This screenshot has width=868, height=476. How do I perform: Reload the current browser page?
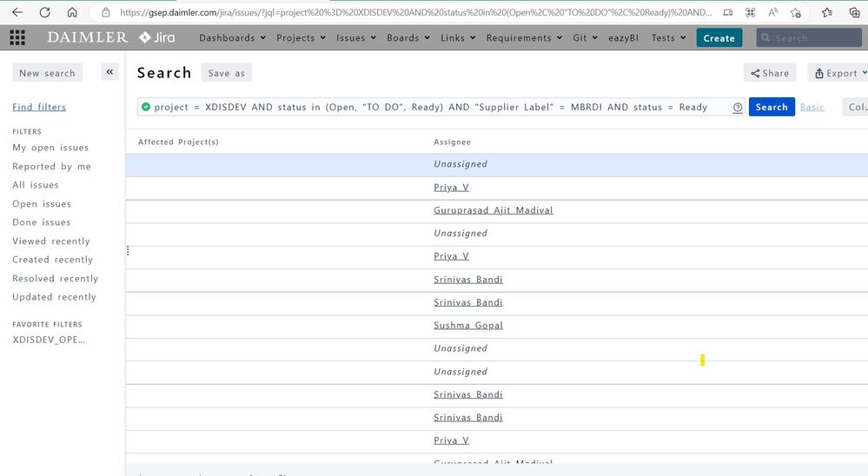click(45, 12)
